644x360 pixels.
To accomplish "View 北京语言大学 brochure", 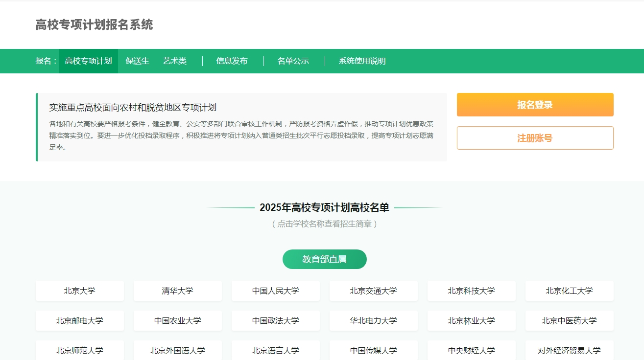I will [276, 350].
